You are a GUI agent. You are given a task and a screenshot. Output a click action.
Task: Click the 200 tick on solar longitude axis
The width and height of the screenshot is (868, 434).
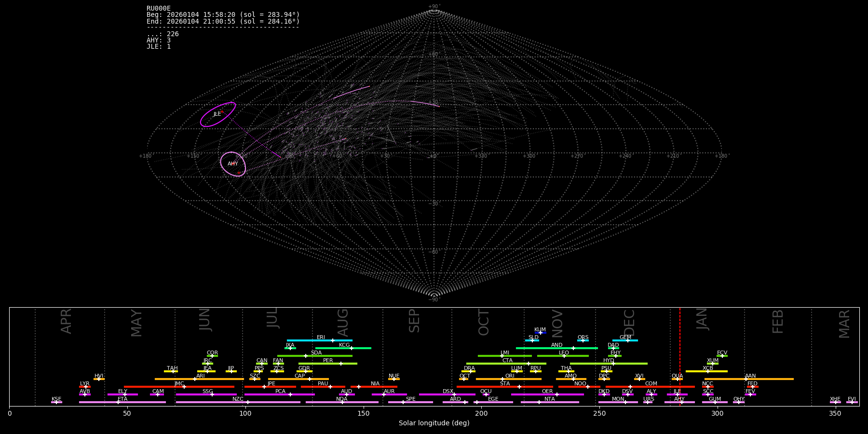click(x=481, y=413)
